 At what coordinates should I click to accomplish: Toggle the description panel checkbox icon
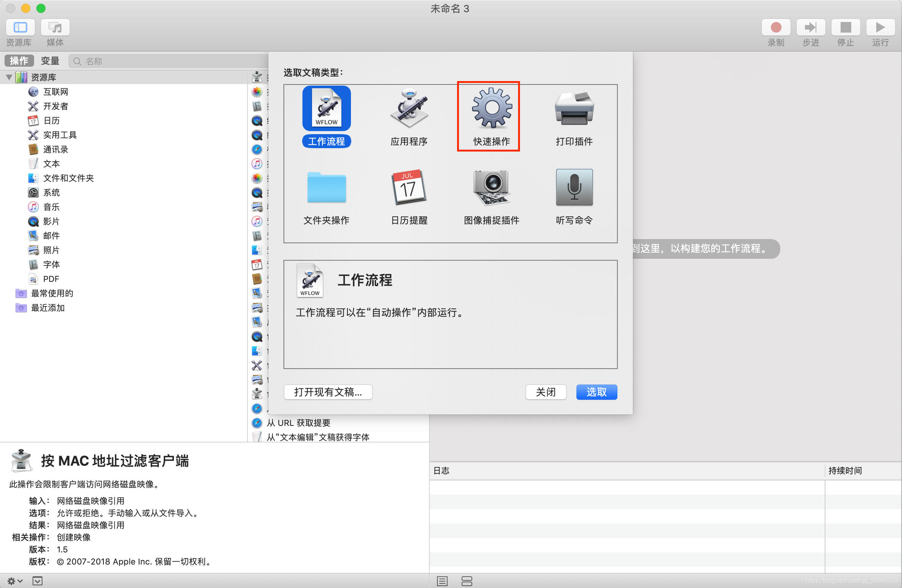[x=38, y=581]
